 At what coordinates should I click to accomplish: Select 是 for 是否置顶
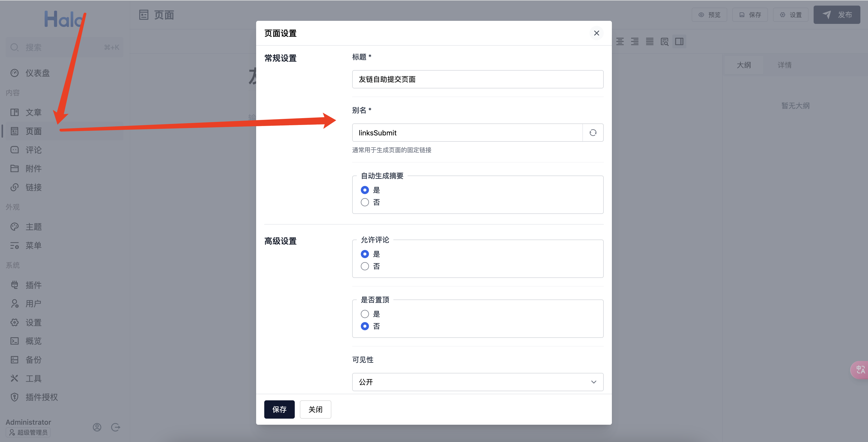365,314
